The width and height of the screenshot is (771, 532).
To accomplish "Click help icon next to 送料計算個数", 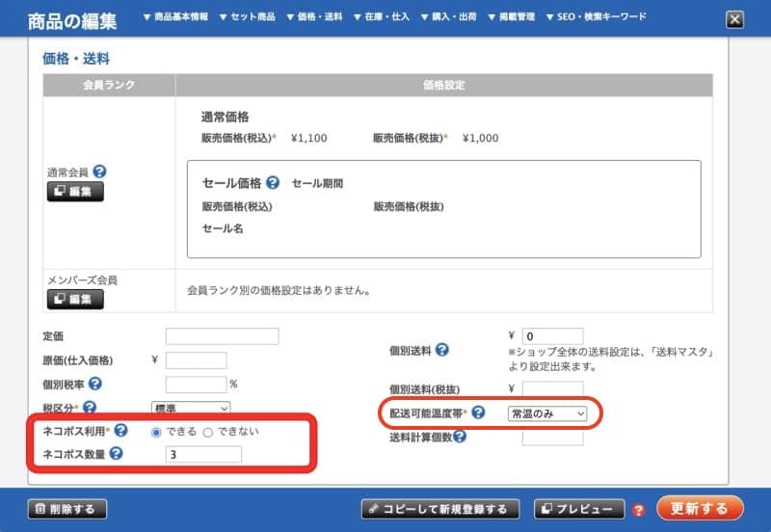I will [460, 437].
